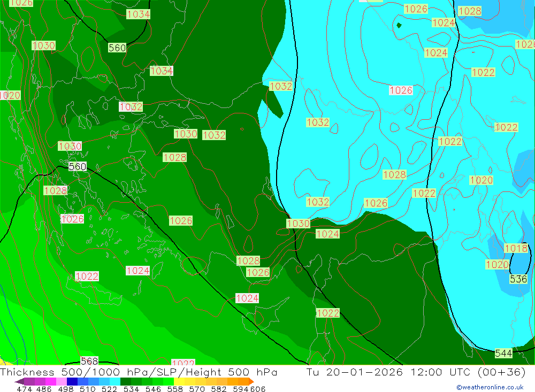Screen dimensions: 535x392
Task: Click the magenta legend swatch above 486
Action: pyautogui.click(x=50, y=381)
